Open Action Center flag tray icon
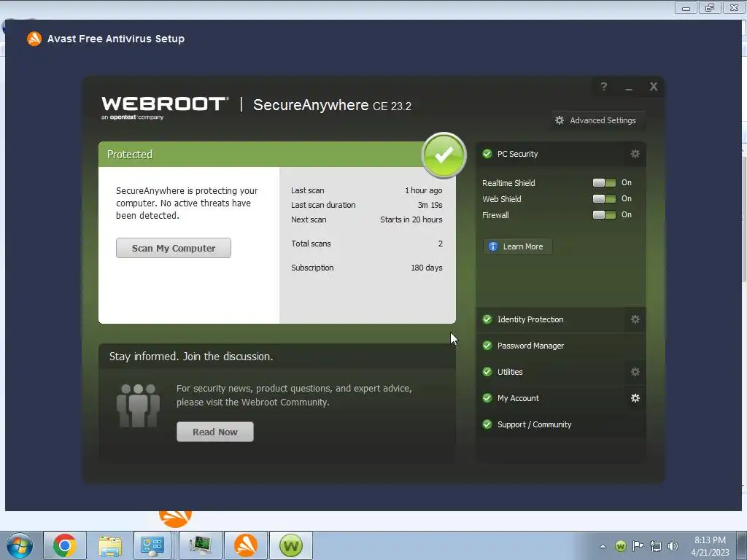Screen dimensions: 747x560 pyautogui.click(x=638, y=546)
